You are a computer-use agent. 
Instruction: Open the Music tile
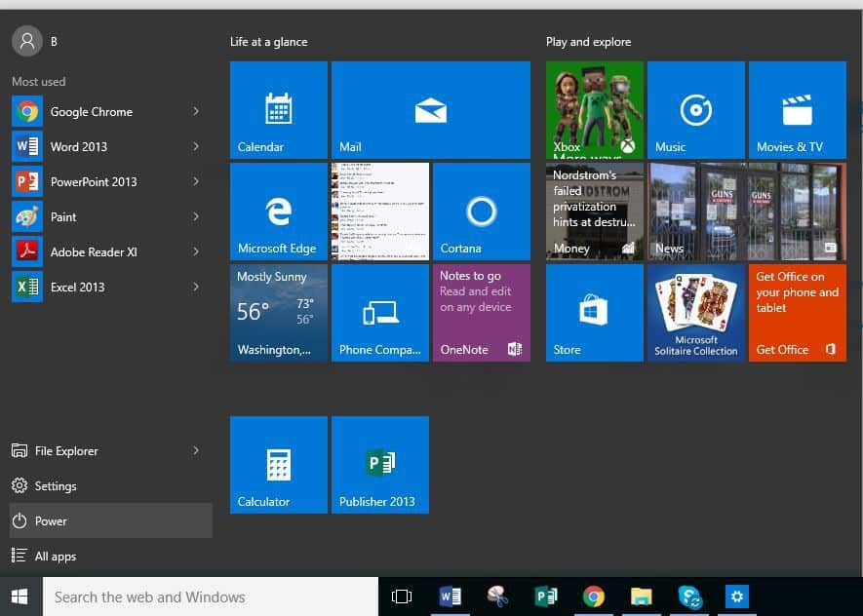(695, 109)
